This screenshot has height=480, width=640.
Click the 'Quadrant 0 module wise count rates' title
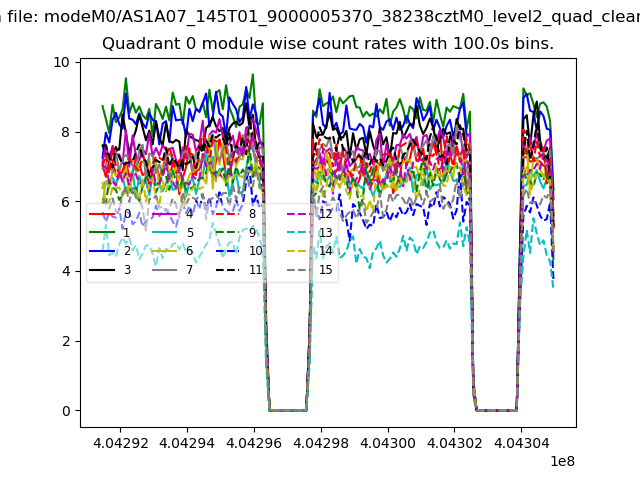pyautogui.click(x=327, y=44)
